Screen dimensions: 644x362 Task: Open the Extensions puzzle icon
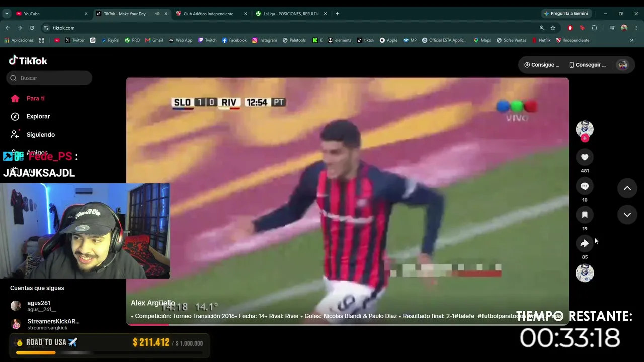(594, 28)
